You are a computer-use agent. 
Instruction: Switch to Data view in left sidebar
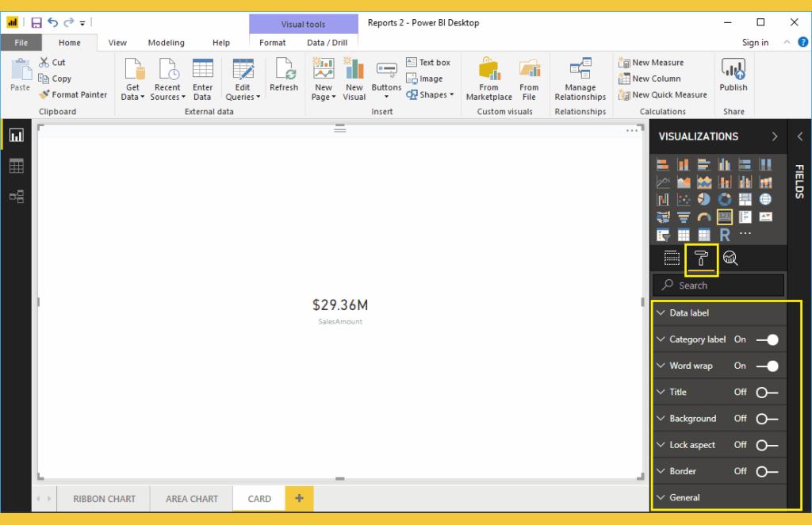pyautogui.click(x=16, y=166)
